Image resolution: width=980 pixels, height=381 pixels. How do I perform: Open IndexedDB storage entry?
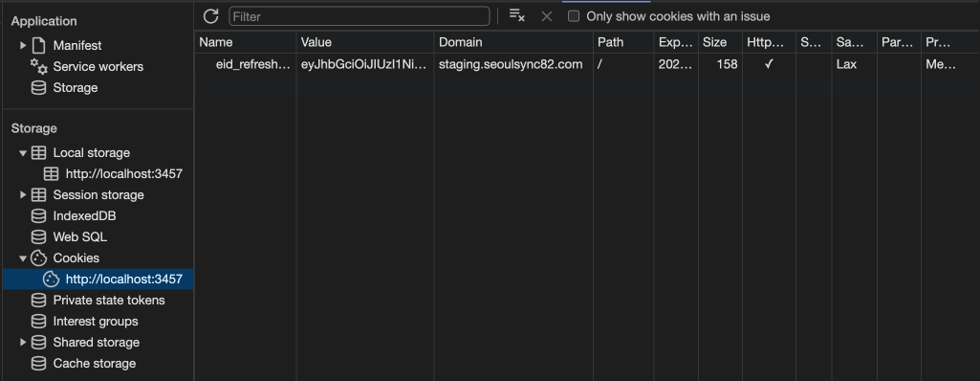[84, 215]
